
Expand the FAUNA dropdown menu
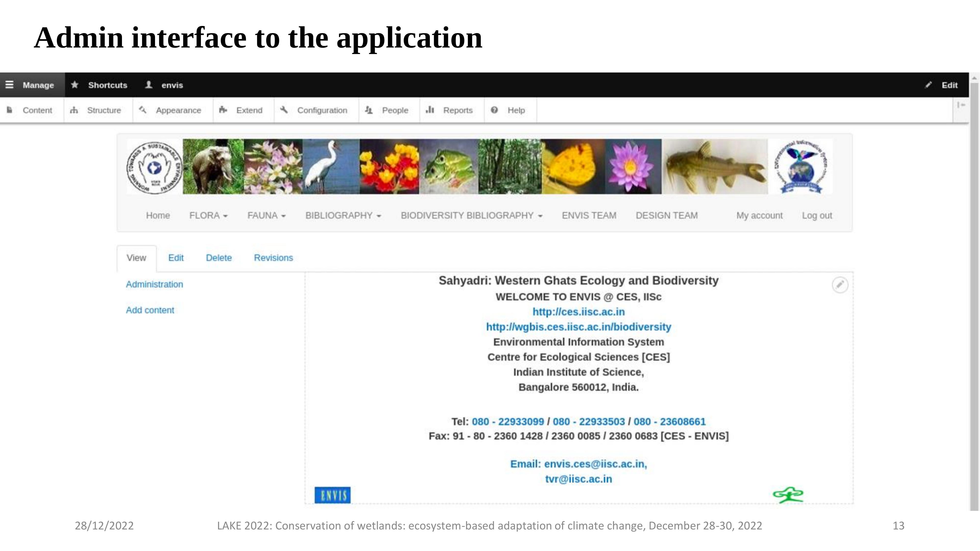click(x=266, y=216)
